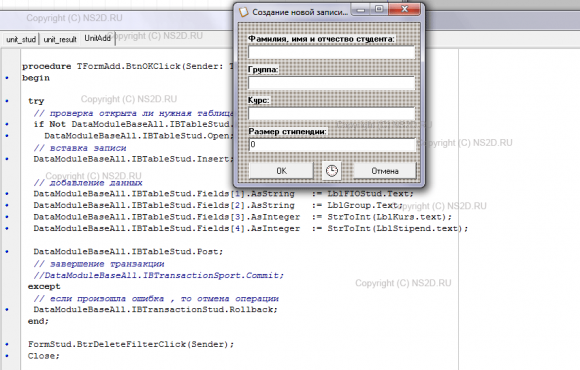Confirm the new record with the OK button
The image size is (580, 370).
pyautogui.click(x=281, y=171)
